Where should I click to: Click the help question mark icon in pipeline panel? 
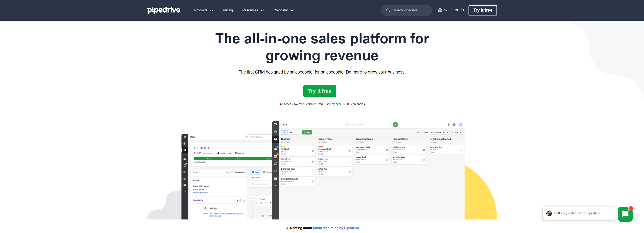(x=454, y=125)
